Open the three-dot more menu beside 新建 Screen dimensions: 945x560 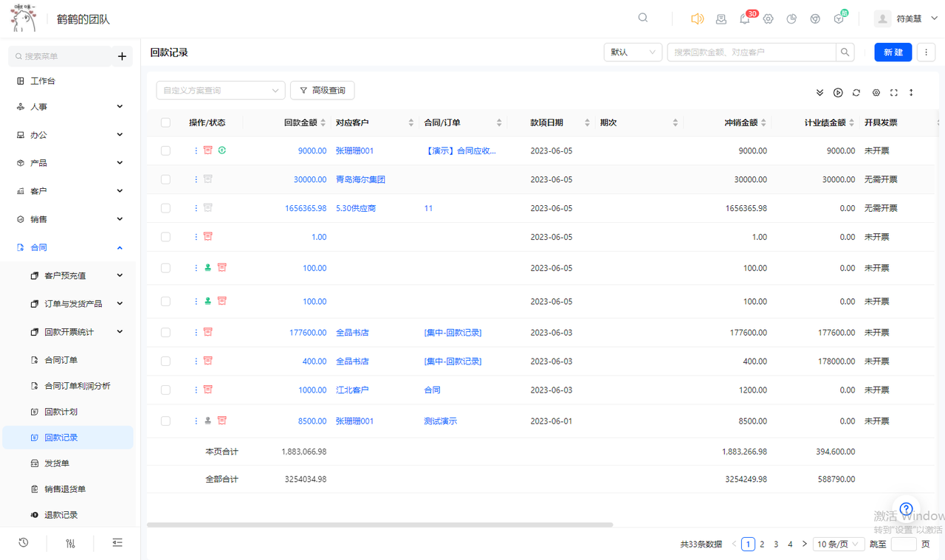tap(926, 52)
